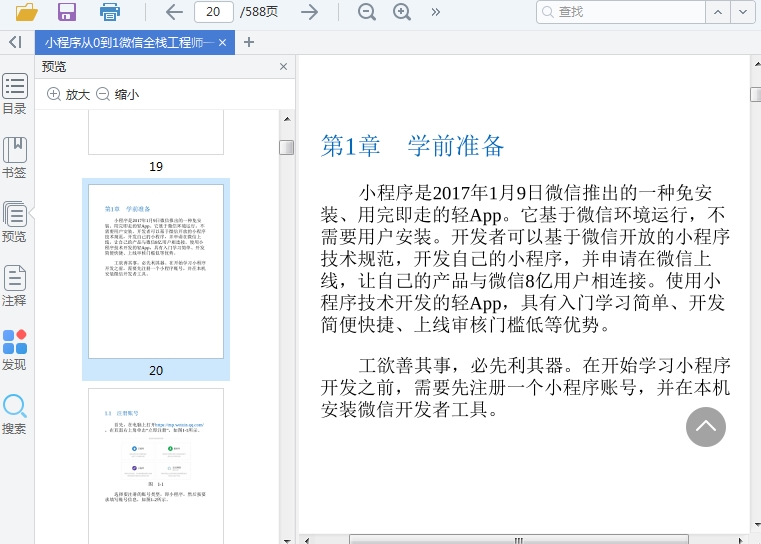Click the document vertical scroll-up arrow

[757, 64]
